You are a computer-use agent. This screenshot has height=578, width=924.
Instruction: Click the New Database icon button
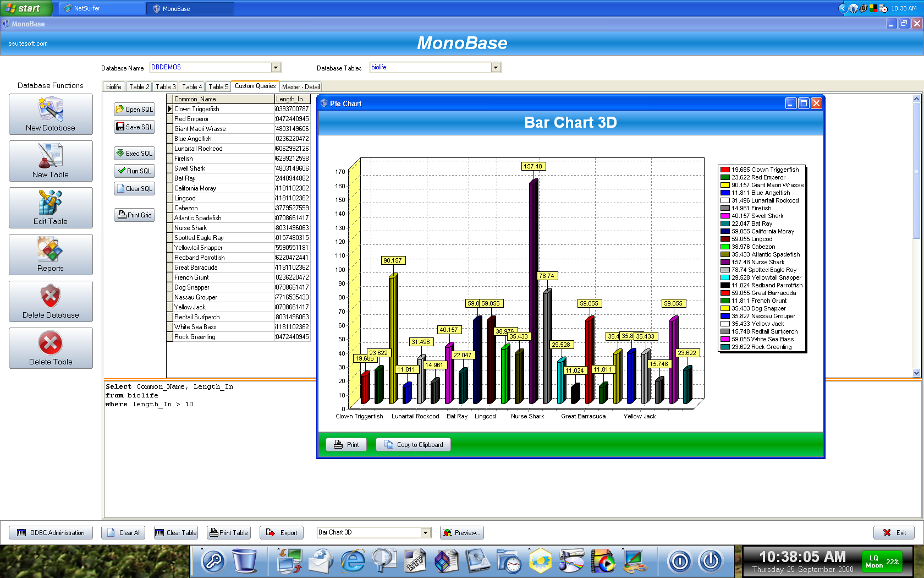click(51, 114)
